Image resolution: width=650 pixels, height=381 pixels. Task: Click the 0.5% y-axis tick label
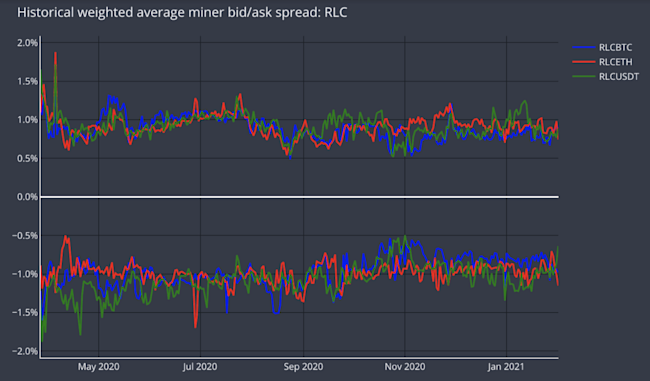(27, 158)
